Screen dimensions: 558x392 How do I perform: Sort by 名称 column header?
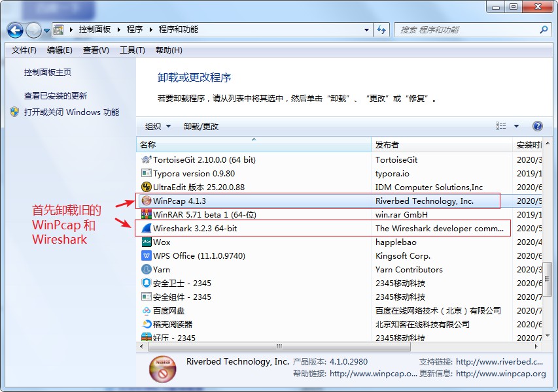tap(254, 144)
